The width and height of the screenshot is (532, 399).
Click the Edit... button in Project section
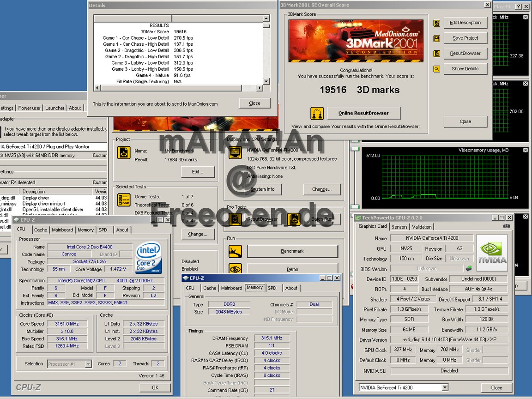coord(198,172)
